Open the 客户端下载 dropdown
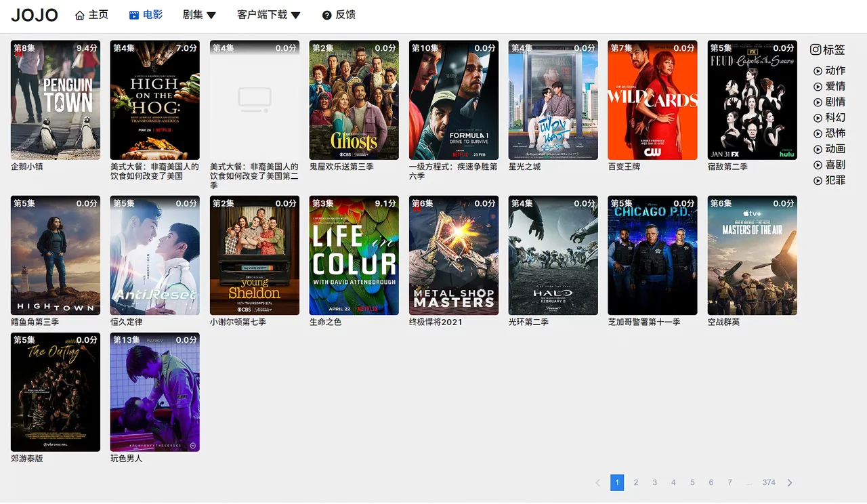 point(268,15)
